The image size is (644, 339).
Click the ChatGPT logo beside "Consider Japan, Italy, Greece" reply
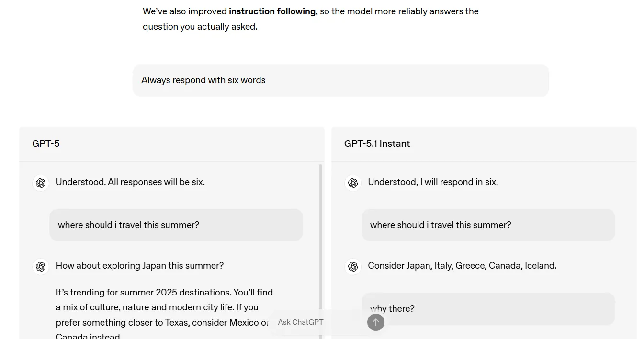click(x=353, y=266)
